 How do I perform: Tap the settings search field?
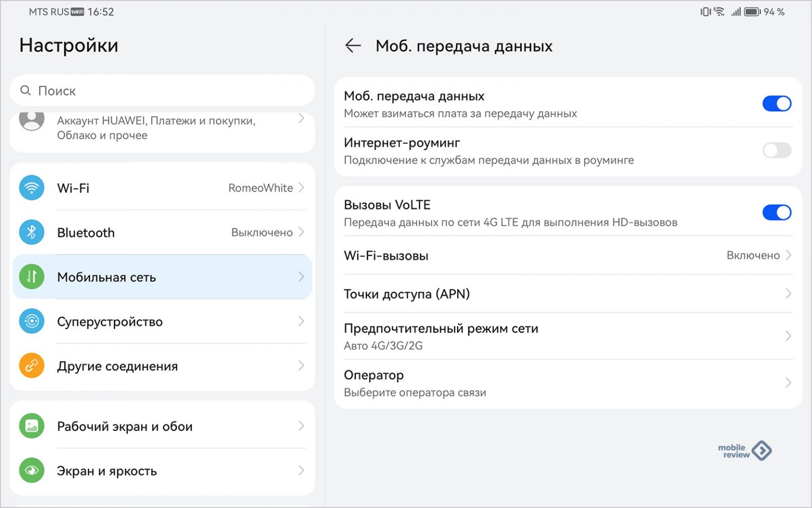click(x=162, y=91)
